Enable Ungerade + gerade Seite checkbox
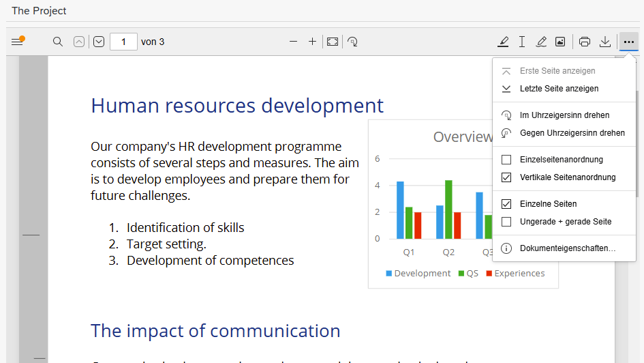Image resolution: width=644 pixels, height=363 pixels. click(506, 222)
